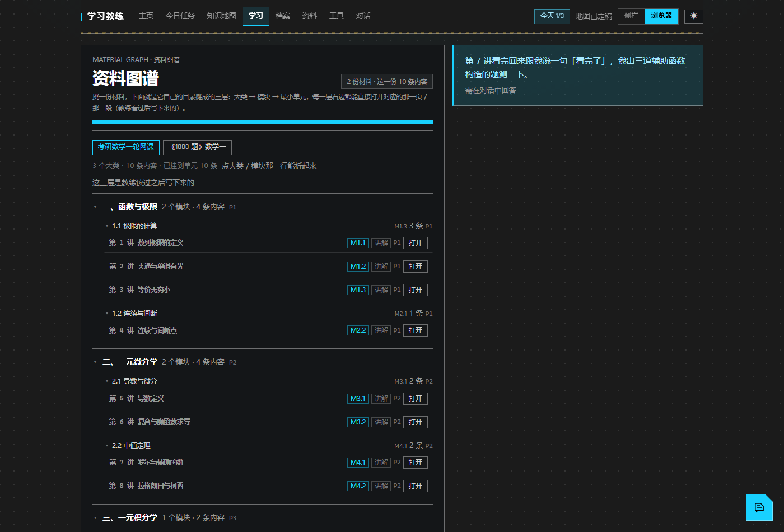Click the 讲解 tag on 第 8 讲
The width and height of the screenshot is (784, 532).
(381, 486)
